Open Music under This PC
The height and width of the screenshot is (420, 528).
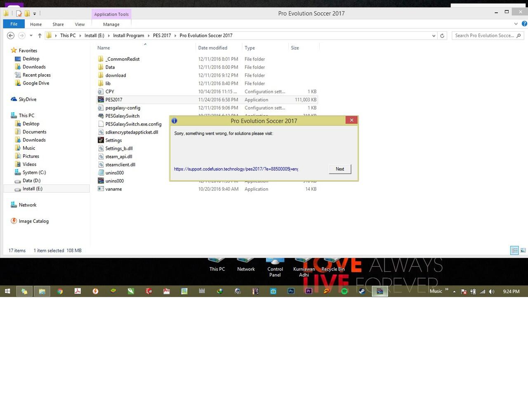point(29,148)
